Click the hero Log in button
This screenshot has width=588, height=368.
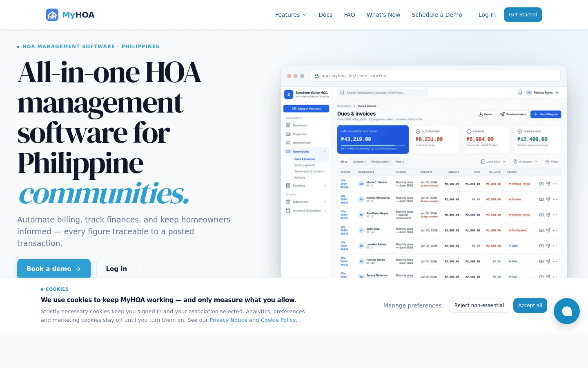[116, 269]
